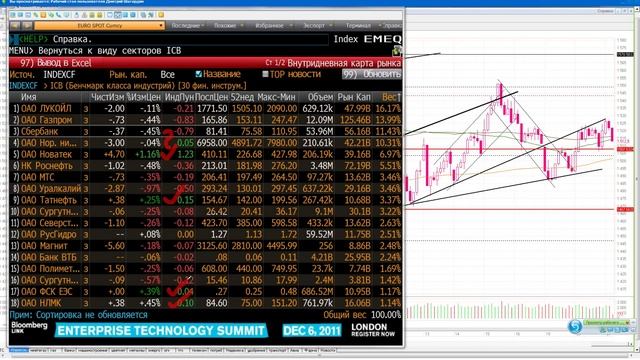
Task: Click the Рын. кап. field value Все
Action: click(167, 74)
